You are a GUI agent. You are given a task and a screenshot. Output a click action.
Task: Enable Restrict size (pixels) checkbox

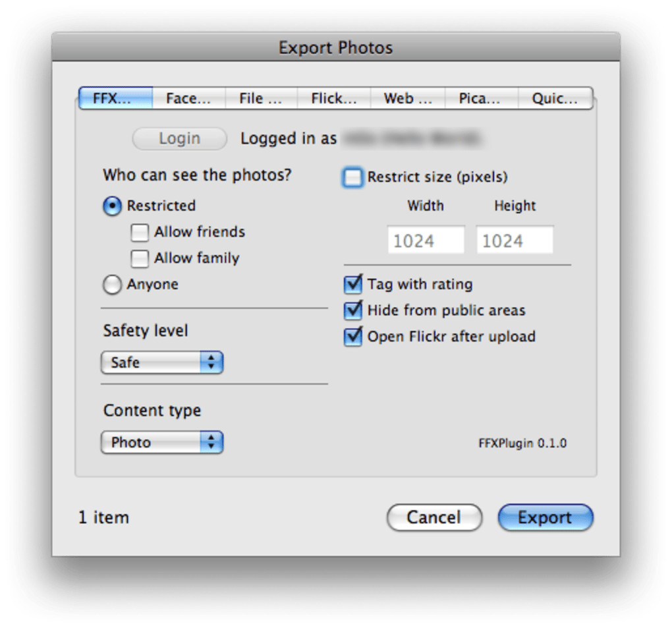pyautogui.click(x=353, y=178)
